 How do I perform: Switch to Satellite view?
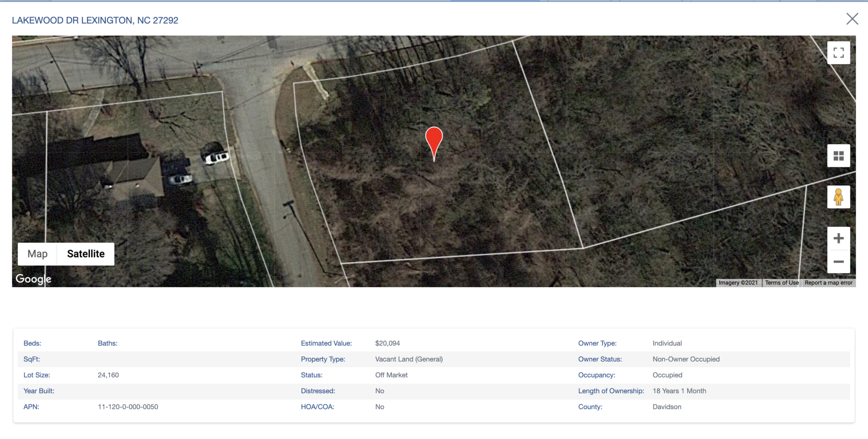pyautogui.click(x=86, y=254)
